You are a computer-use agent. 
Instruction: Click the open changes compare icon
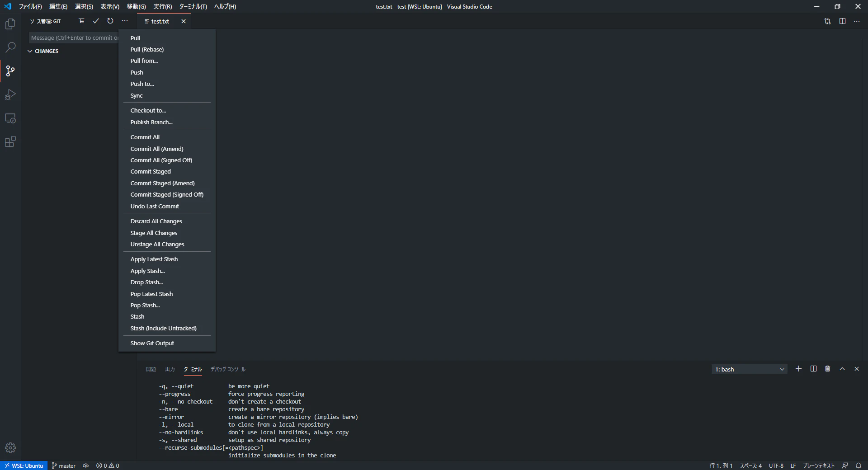pos(827,21)
